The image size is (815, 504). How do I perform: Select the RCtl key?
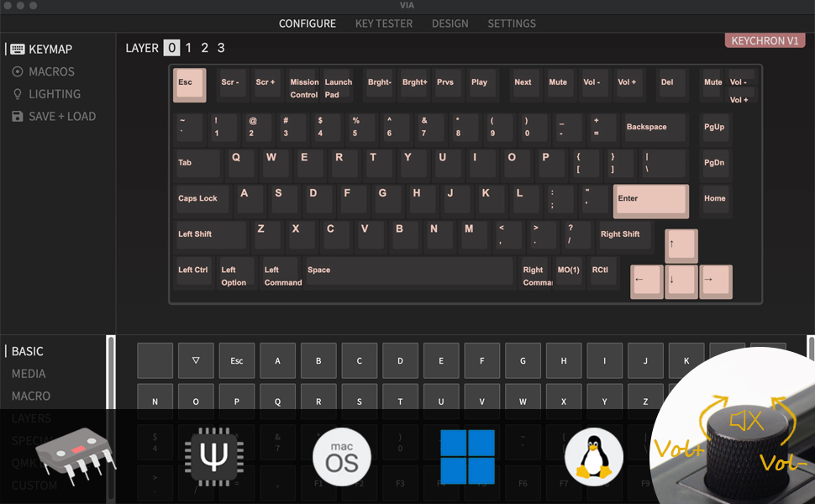[604, 271]
